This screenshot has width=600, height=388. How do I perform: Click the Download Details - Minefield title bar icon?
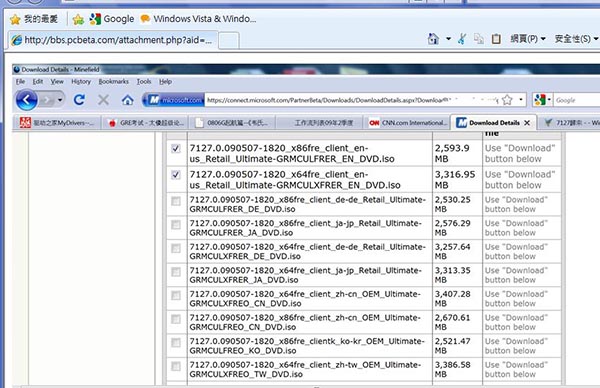pos(16,70)
